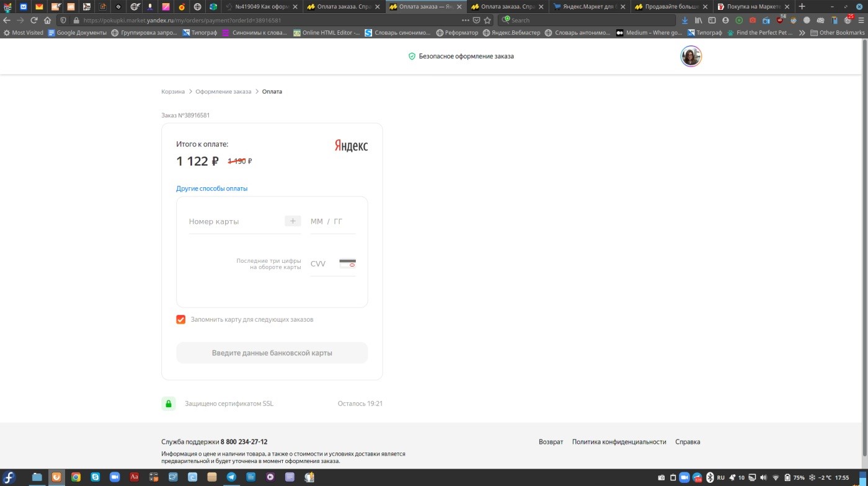Open 'Find the Perfect Pet' bookmark
868x486 pixels.
click(x=761, y=33)
